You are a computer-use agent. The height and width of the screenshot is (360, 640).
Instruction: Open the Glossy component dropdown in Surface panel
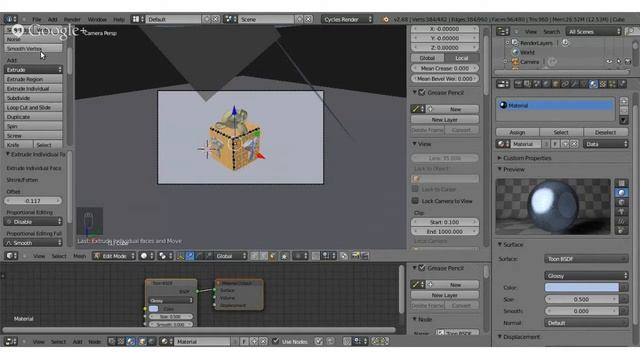[586, 276]
